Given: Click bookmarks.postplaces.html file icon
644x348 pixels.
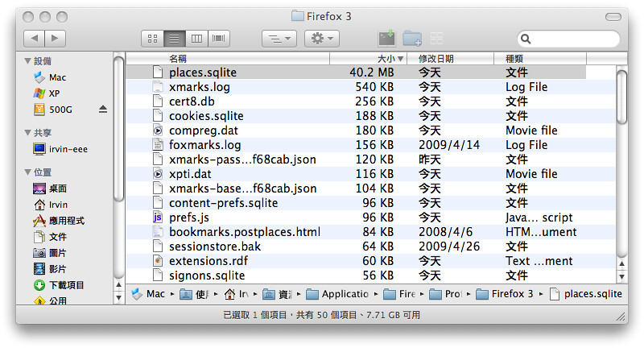Looking at the screenshot, I should point(158,232).
